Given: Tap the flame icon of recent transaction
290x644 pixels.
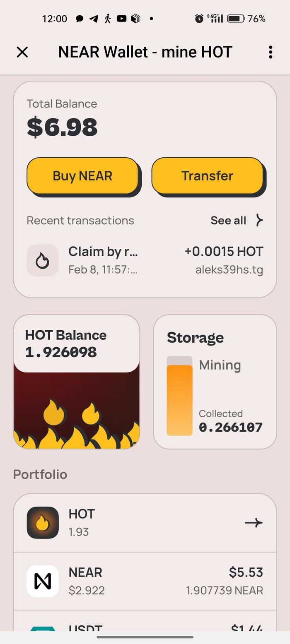Looking at the screenshot, I should click(43, 260).
